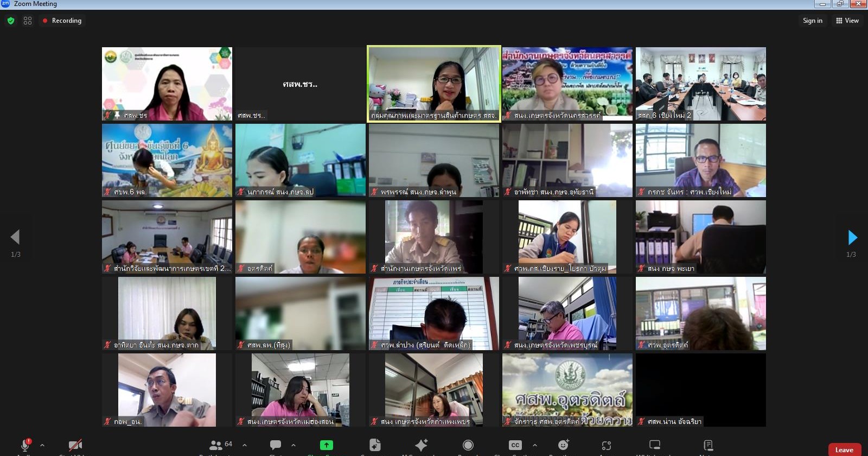Click the 64 participant count
The image size is (868, 456).
click(x=228, y=444)
